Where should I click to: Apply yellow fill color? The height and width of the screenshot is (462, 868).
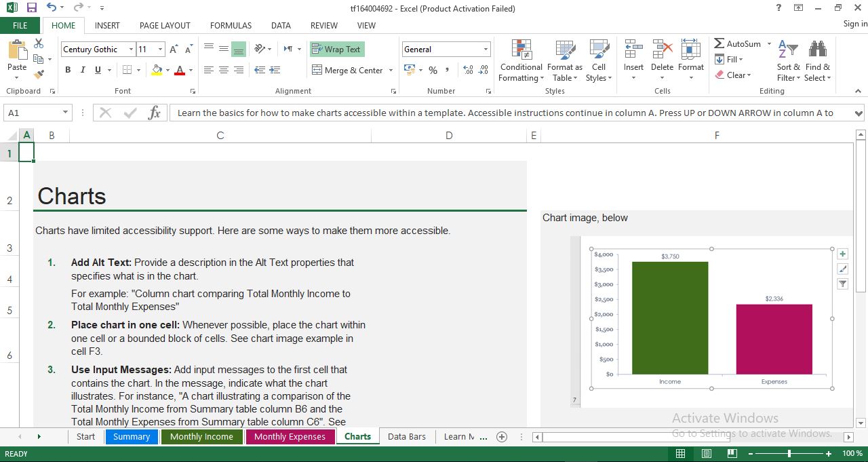(157, 70)
